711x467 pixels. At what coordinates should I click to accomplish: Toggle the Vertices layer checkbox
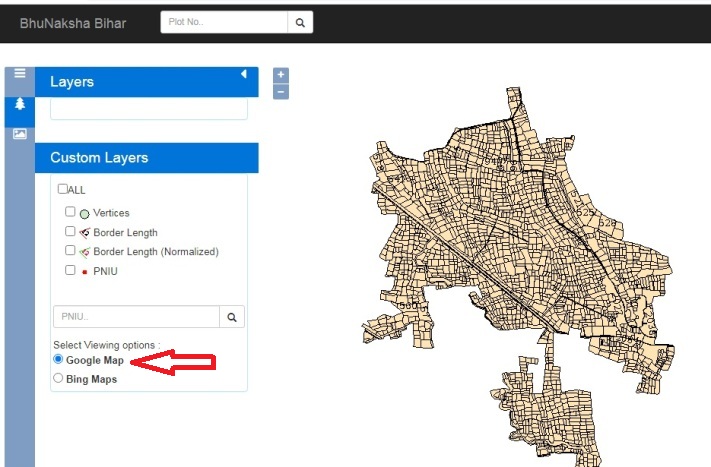(70, 212)
